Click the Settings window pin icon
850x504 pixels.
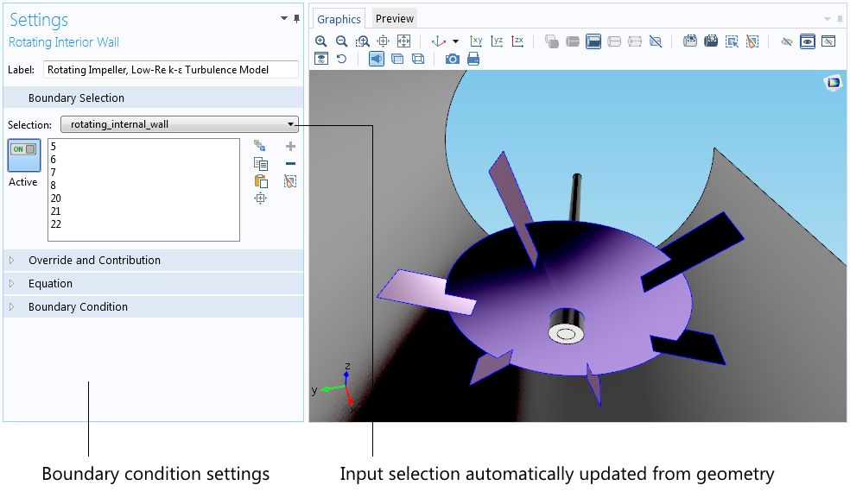[296, 19]
